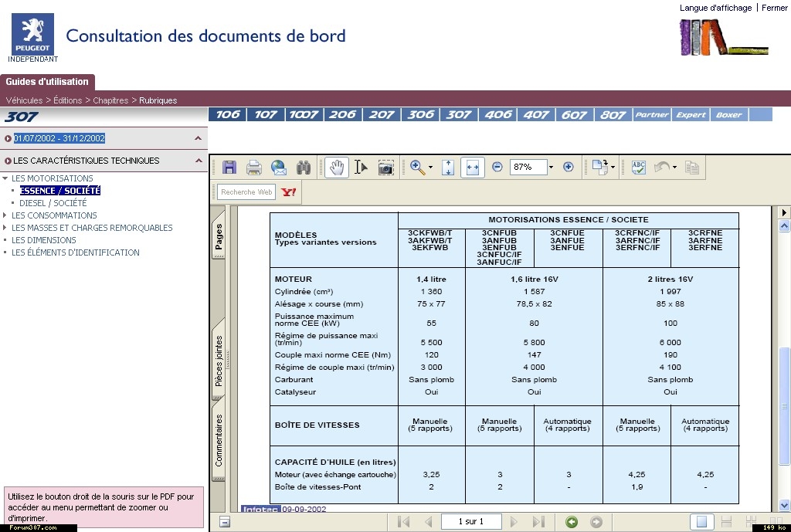
Task: Click the Véhicules breadcrumb link
Action: pyautogui.click(x=24, y=100)
